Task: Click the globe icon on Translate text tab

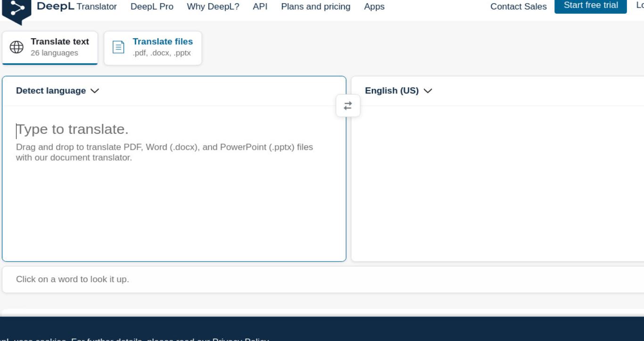Action: tap(17, 47)
